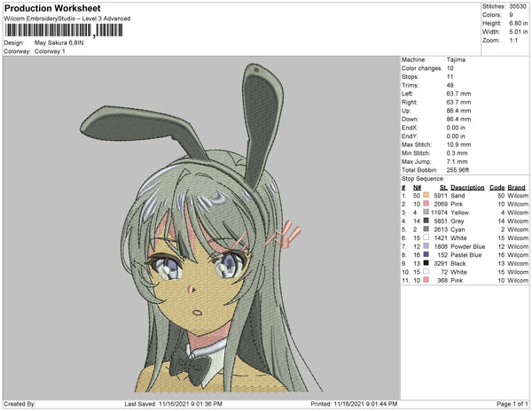
Task: Click the "Stop Sequence:" heading
Action: [423, 179]
